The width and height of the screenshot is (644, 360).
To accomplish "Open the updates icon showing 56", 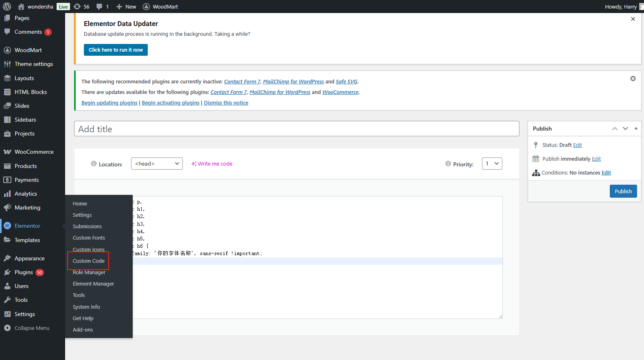I will 77,7.
